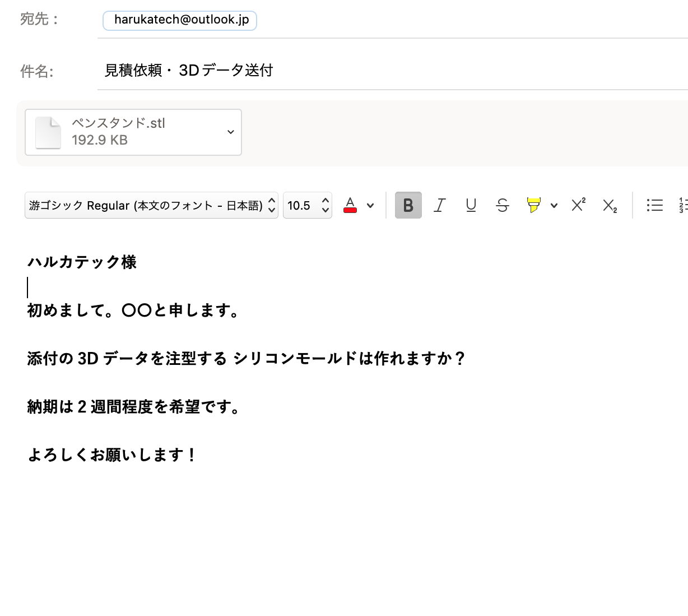Screen dimensions: 688x616
Task: Click the red font color icon
Action: 350,205
